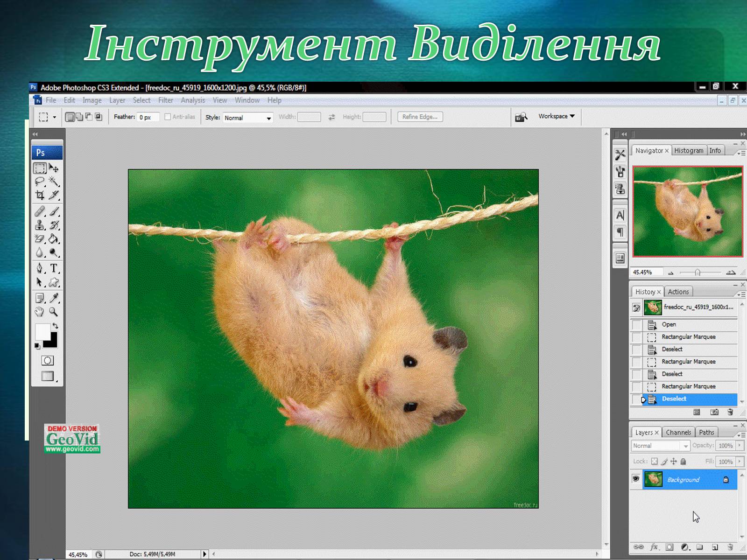
Task: Toggle lock all in Layers panel
Action: click(x=683, y=462)
